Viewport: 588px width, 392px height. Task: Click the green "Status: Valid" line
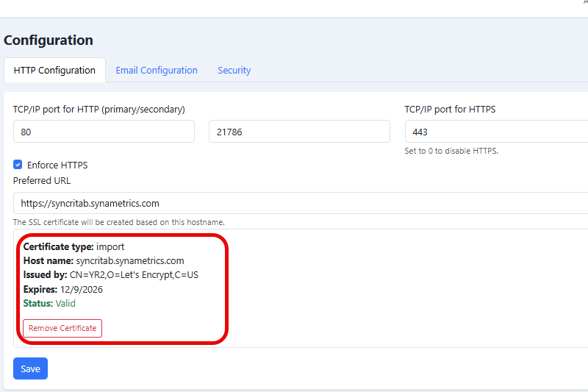[x=49, y=303]
